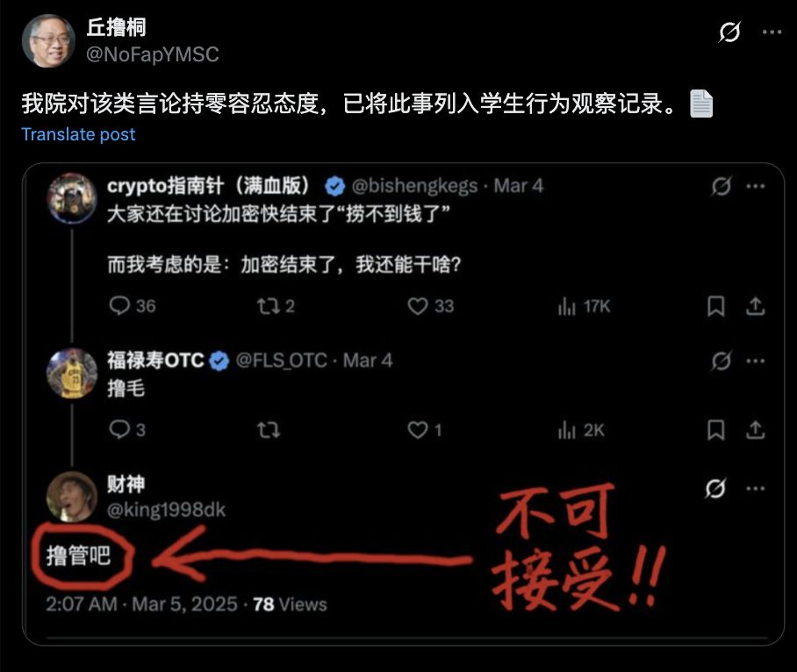Like the 福禄寿OTC reply with 1 like

(425, 430)
